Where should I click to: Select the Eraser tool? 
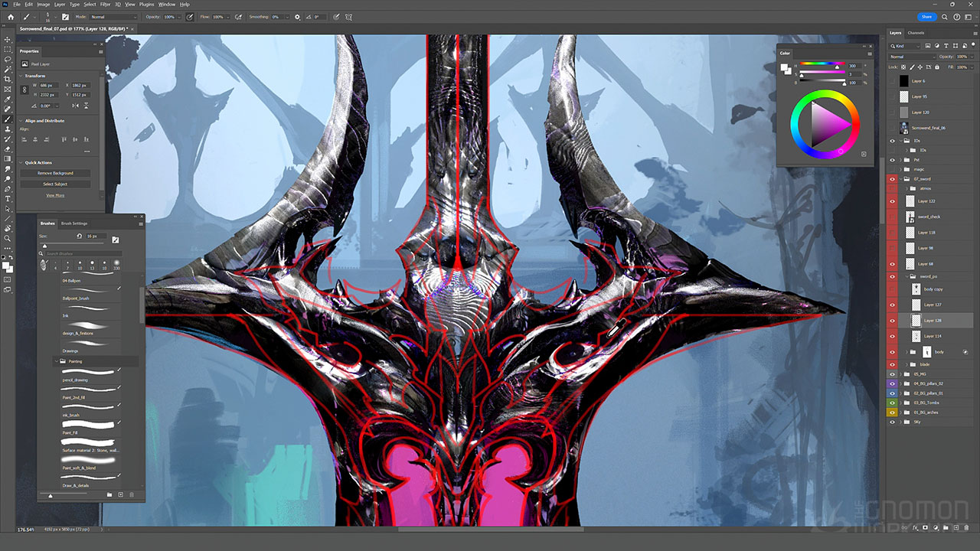(x=8, y=149)
